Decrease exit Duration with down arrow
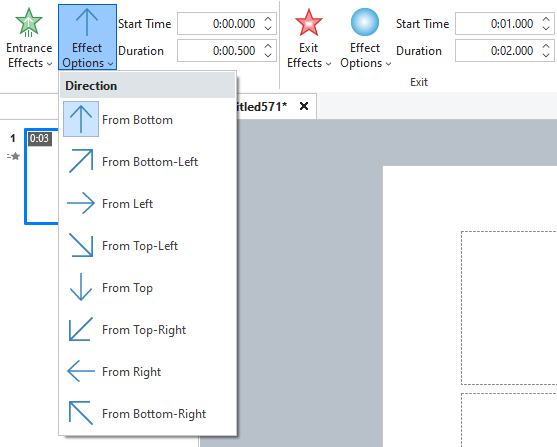The width and height of the screenshot is (557, 447). (546, 55)
